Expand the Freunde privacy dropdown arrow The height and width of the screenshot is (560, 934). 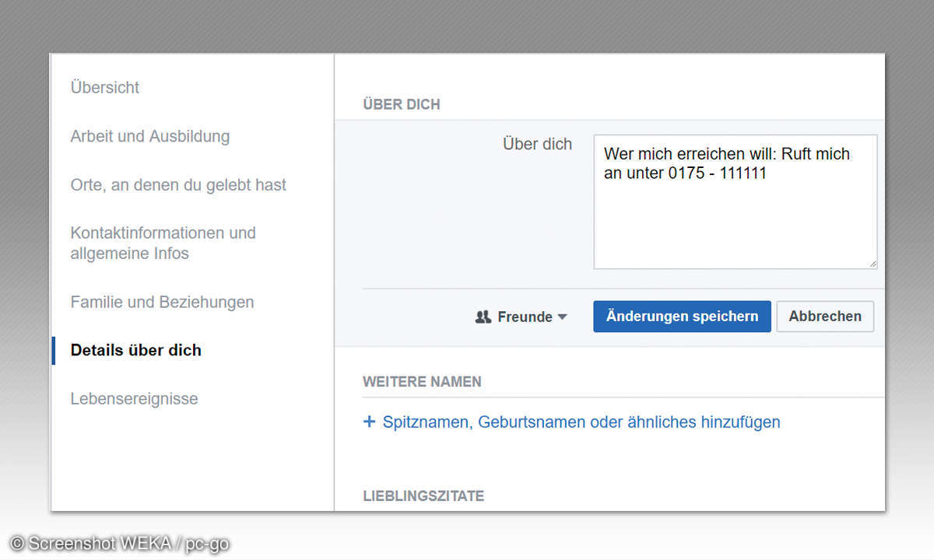tap(563, 317)
